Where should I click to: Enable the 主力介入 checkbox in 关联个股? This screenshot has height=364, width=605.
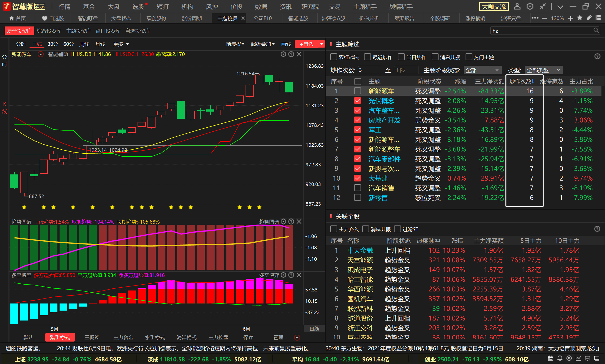pos(334,229)
